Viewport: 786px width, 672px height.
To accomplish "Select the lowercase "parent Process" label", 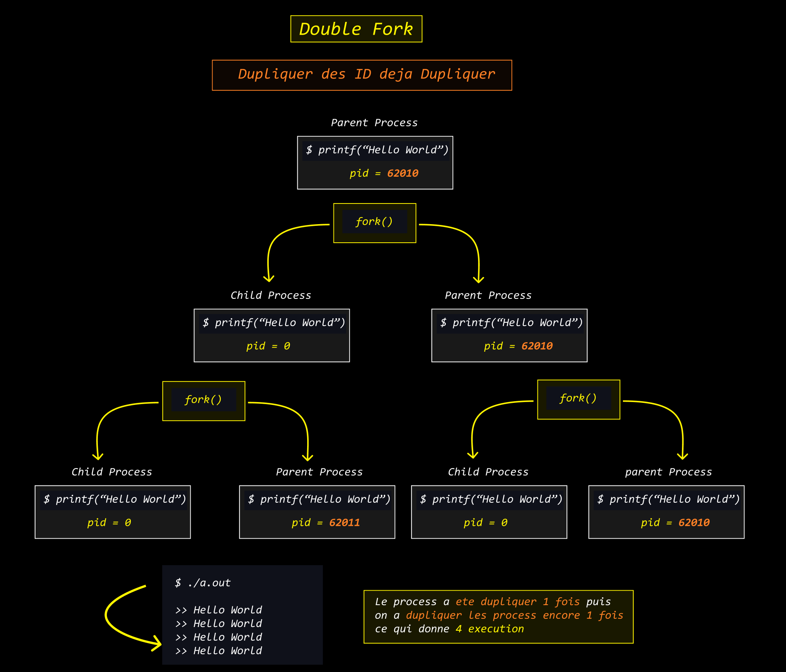I will tap(668, 472).
